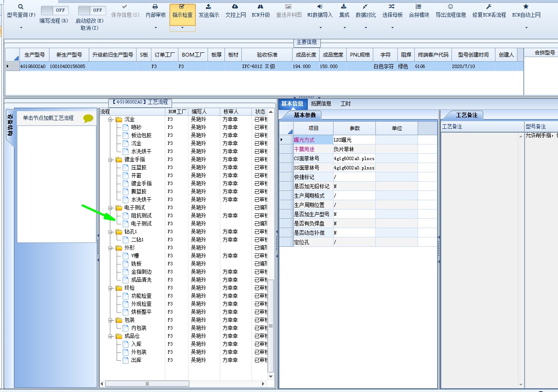
Task: Click the 导出流程信息 smiley icon
Action: click(451, 7)
